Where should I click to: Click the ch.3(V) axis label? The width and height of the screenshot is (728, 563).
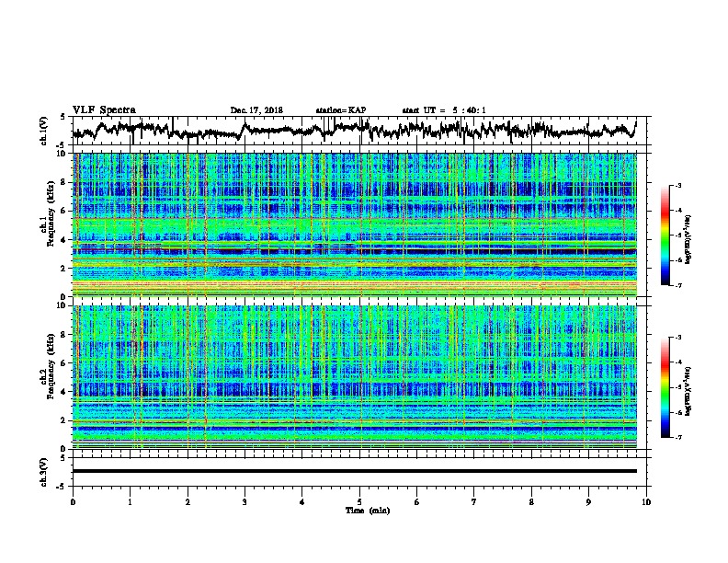coord(44,472)
